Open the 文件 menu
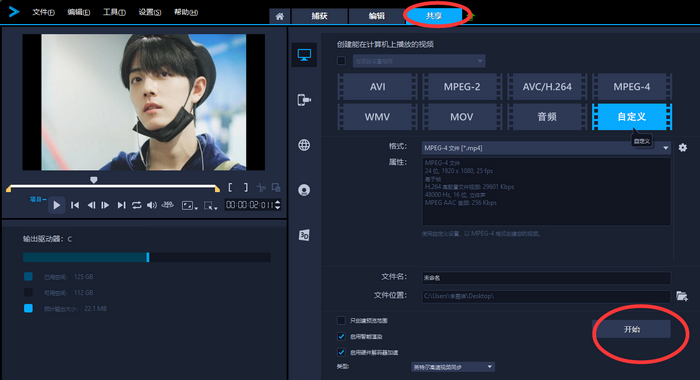 (x=43, y=12)
